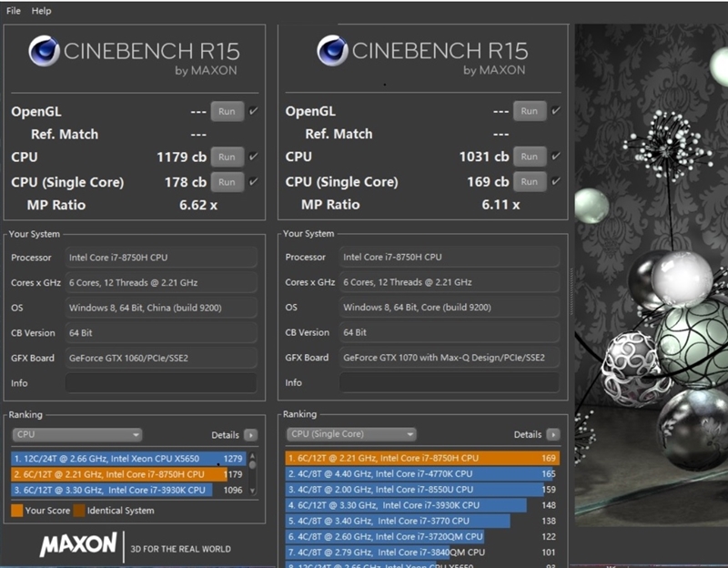Viewport: 728px width, 568px height.
Task: Click the MAXON logo at the bottom
Action: click(77, 547)
